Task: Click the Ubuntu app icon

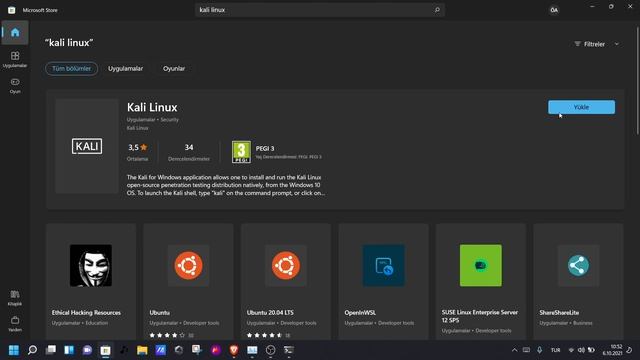Action: tap(188, 265)
